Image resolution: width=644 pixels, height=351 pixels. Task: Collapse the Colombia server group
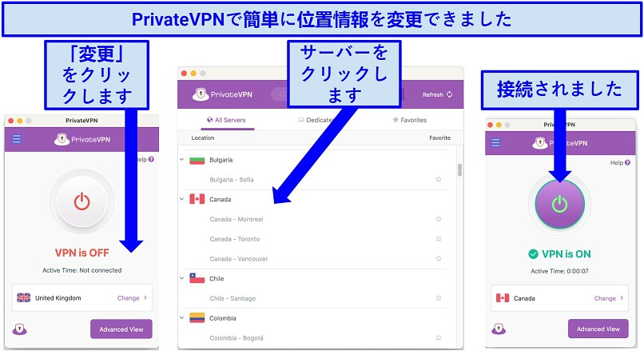pos(181,317)
